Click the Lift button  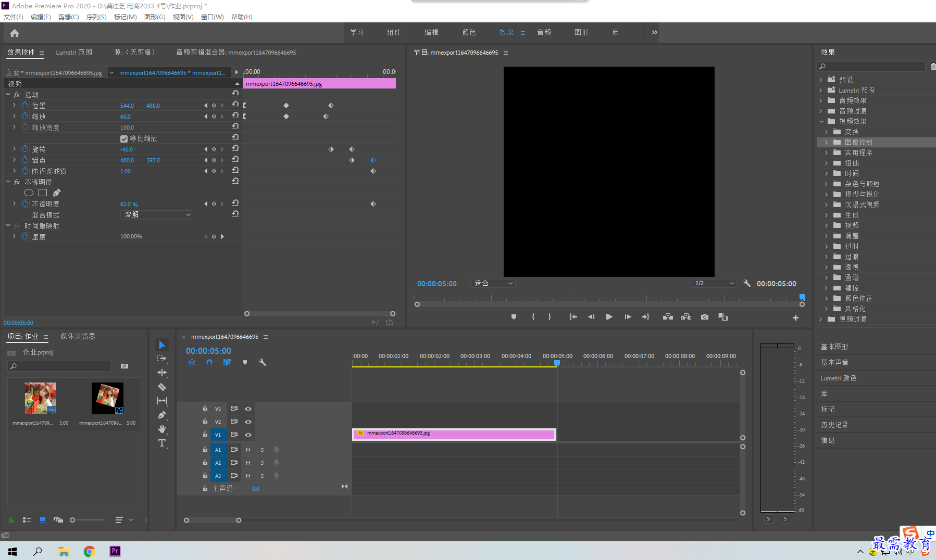[x=668, y=317]
